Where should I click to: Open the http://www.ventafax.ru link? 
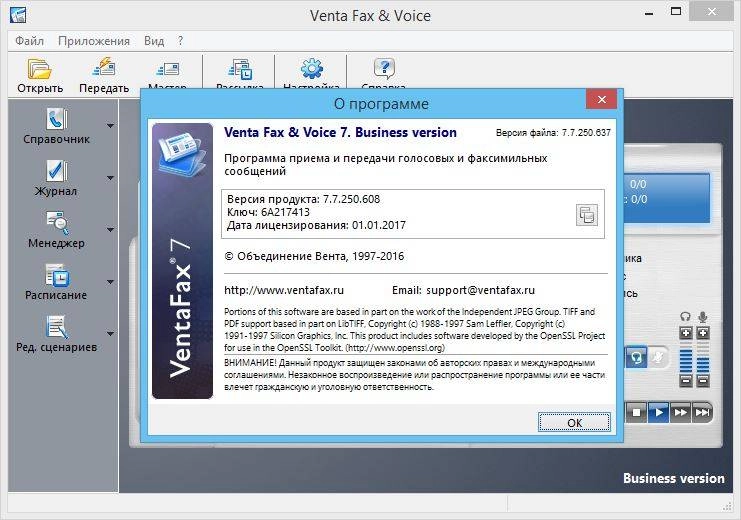point(284,290)
